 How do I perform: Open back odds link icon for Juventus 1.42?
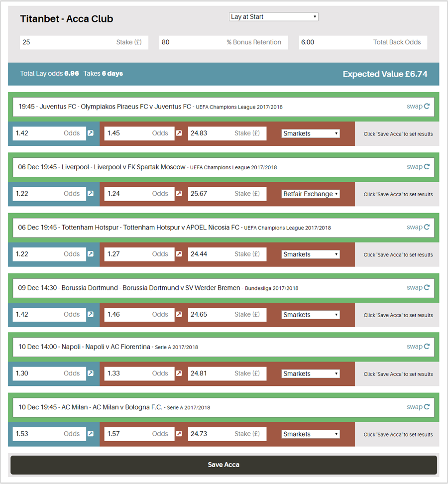[91, 133]
